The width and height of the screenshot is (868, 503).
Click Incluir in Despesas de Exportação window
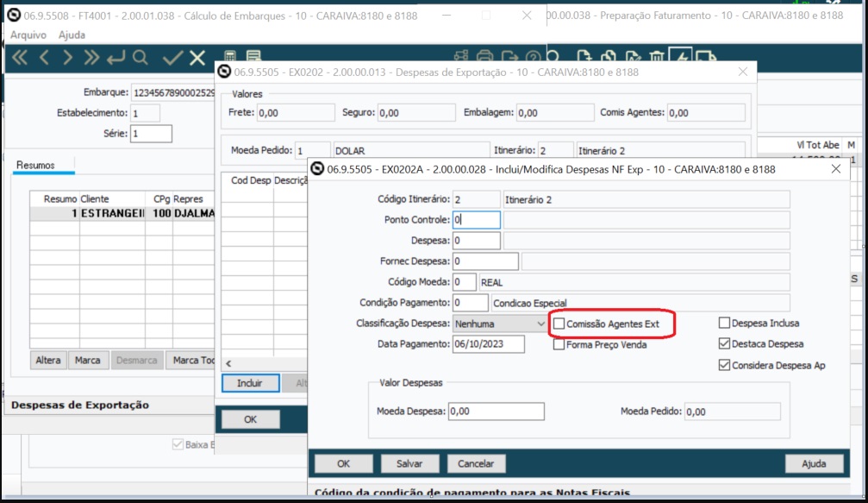[x=250, y=383]
